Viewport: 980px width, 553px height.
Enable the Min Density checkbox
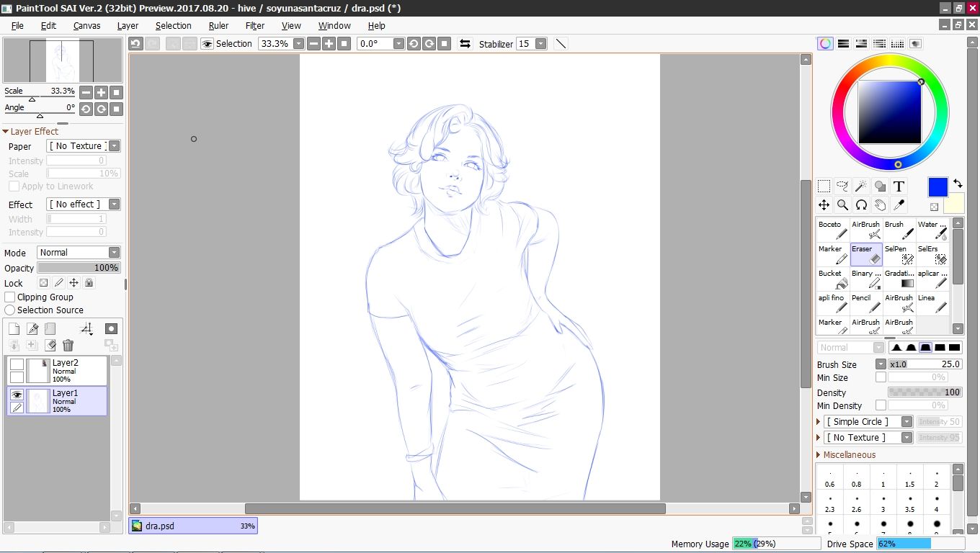tap(881, 405)
